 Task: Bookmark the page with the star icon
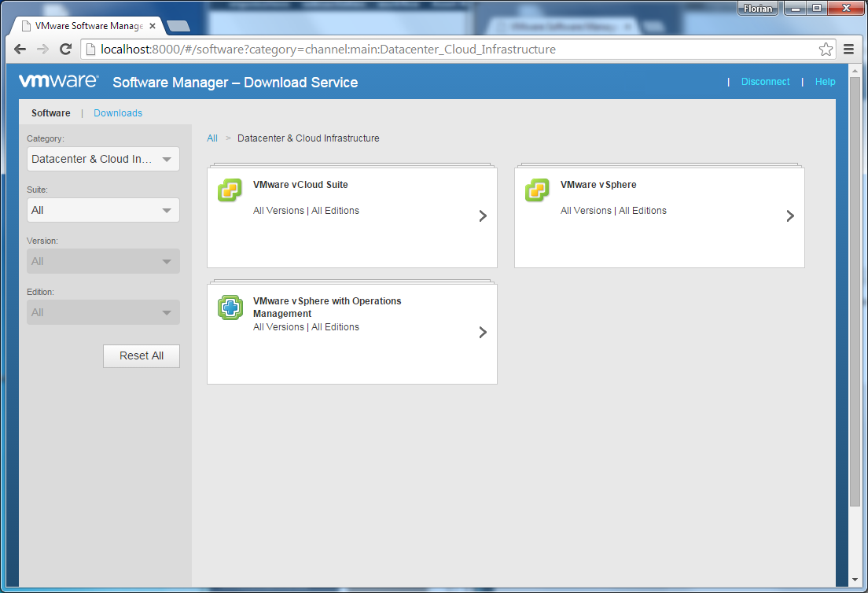click(x=826, y=50)
